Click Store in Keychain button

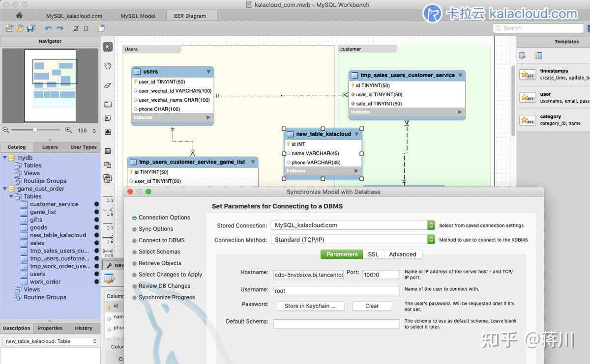pos(310,306)
